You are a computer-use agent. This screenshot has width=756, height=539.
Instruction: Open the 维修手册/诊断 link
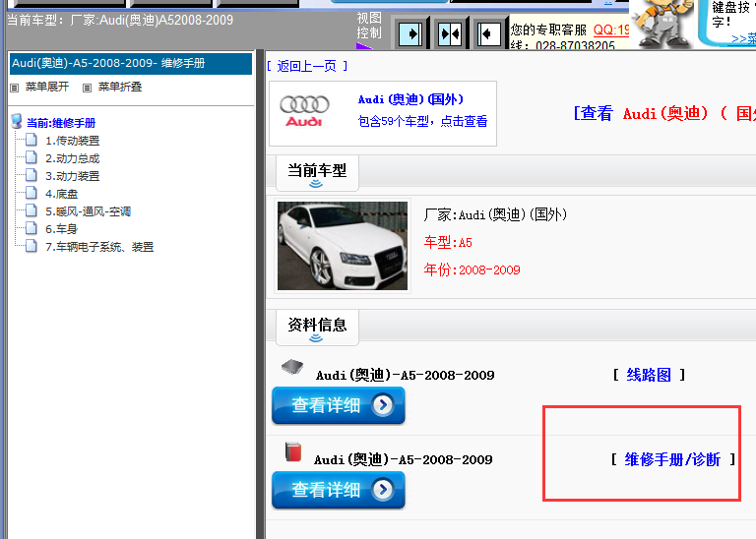672,459
